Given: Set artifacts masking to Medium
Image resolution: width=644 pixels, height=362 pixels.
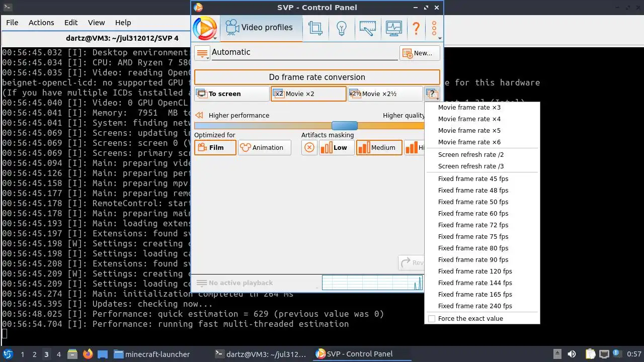Looking at the screenshot, I should (379, 147).
